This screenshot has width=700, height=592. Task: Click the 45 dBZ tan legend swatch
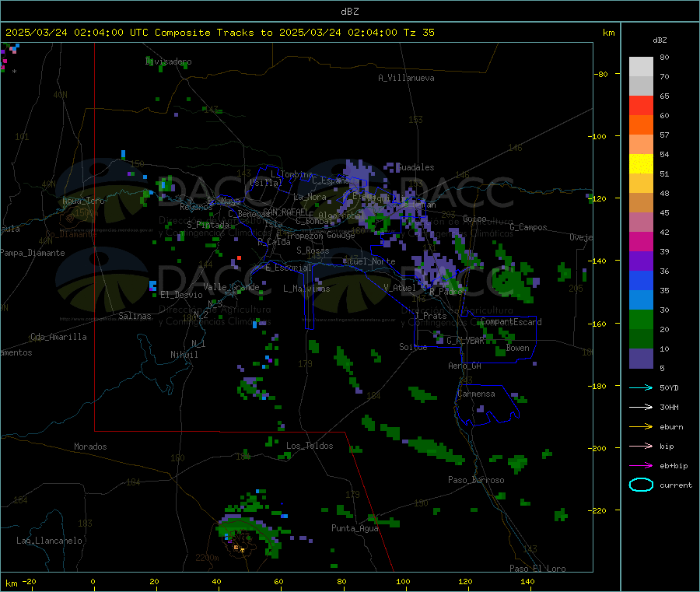641,202
